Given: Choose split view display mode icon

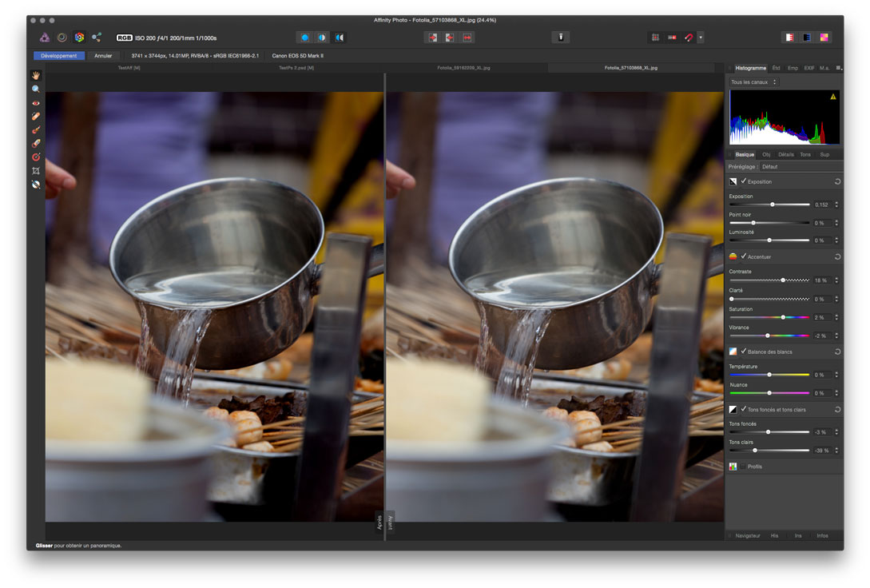Looking at the screenshot, I should pyautogui.click(x=322, y=38).
